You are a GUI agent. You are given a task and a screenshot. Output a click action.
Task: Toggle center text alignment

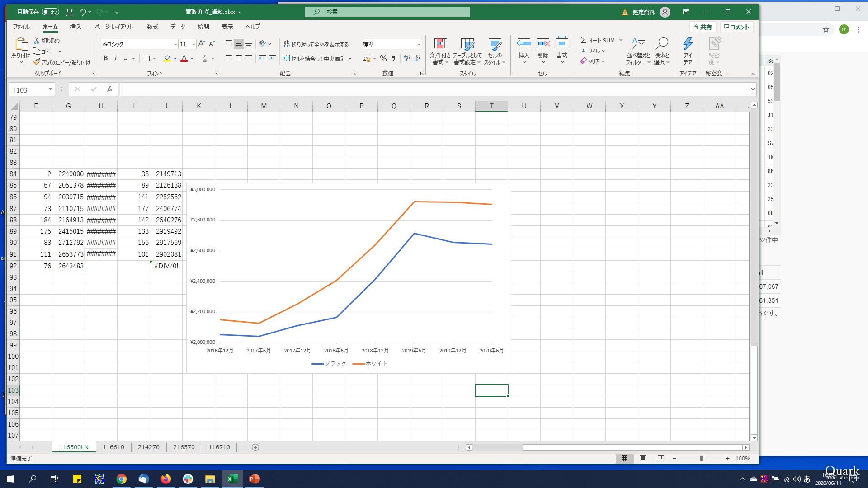click(x=239, y=58)
